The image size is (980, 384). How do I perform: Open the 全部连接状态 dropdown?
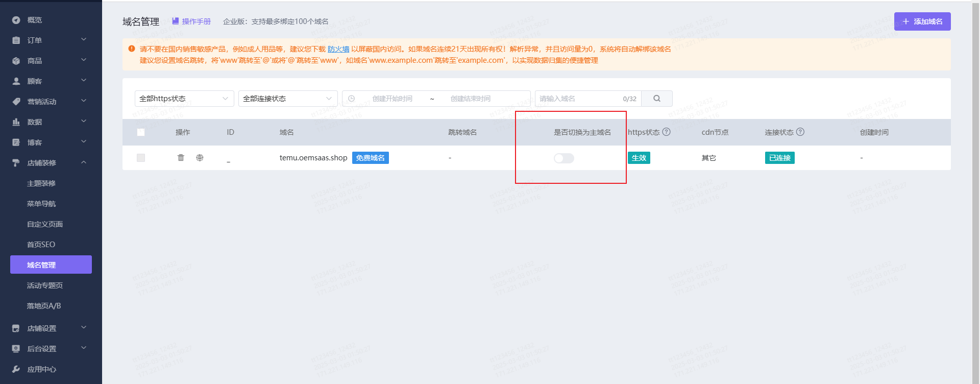[x=288, y=99]
